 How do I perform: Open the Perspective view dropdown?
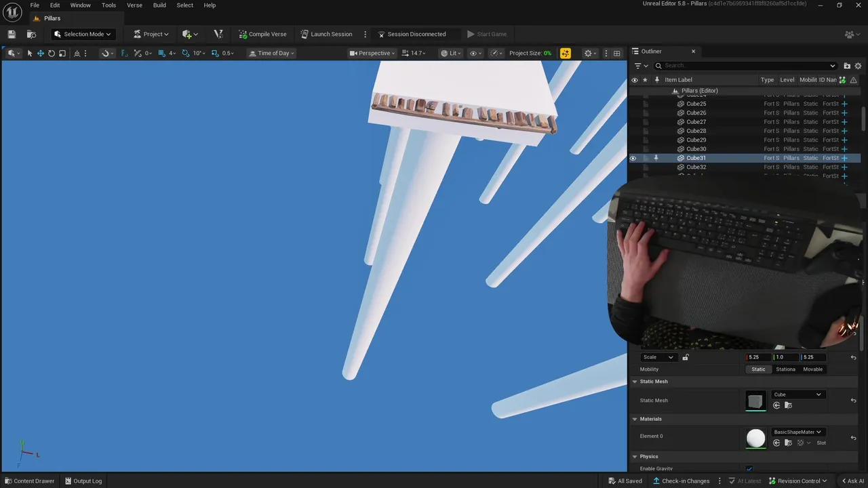[372, 53]
